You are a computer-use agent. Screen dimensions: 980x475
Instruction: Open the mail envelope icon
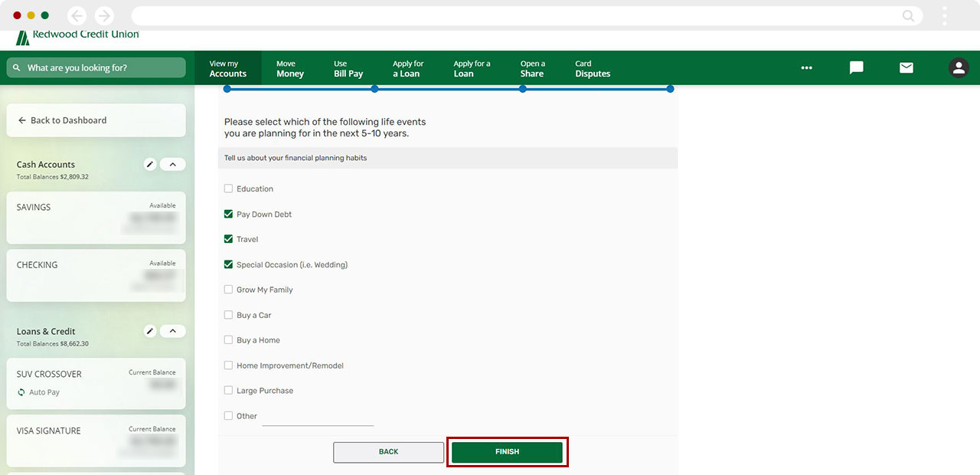[x=906, y=67]
